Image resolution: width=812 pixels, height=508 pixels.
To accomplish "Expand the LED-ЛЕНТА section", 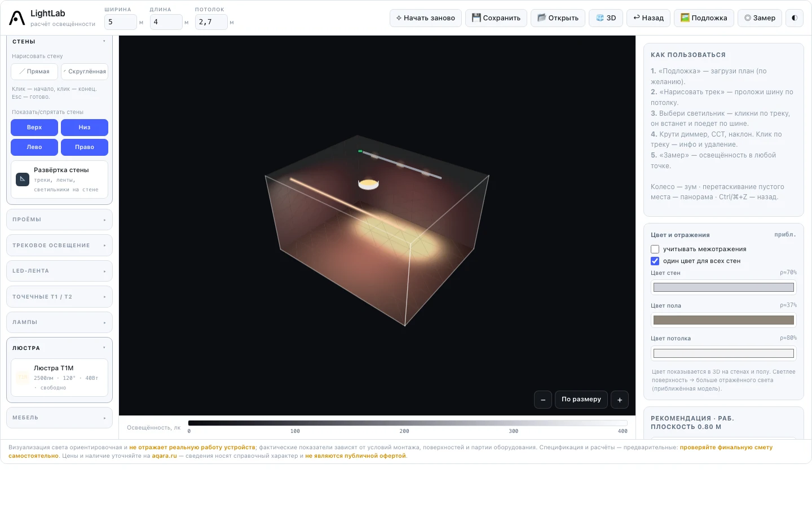I will click(x=59, y=271).
